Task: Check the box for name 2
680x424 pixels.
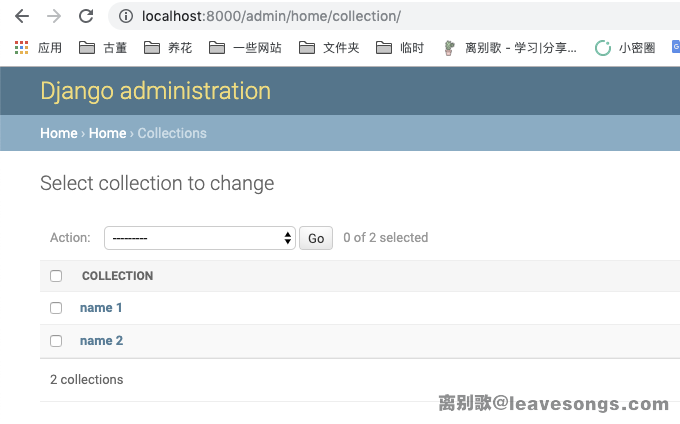Action: pos(56,341)
